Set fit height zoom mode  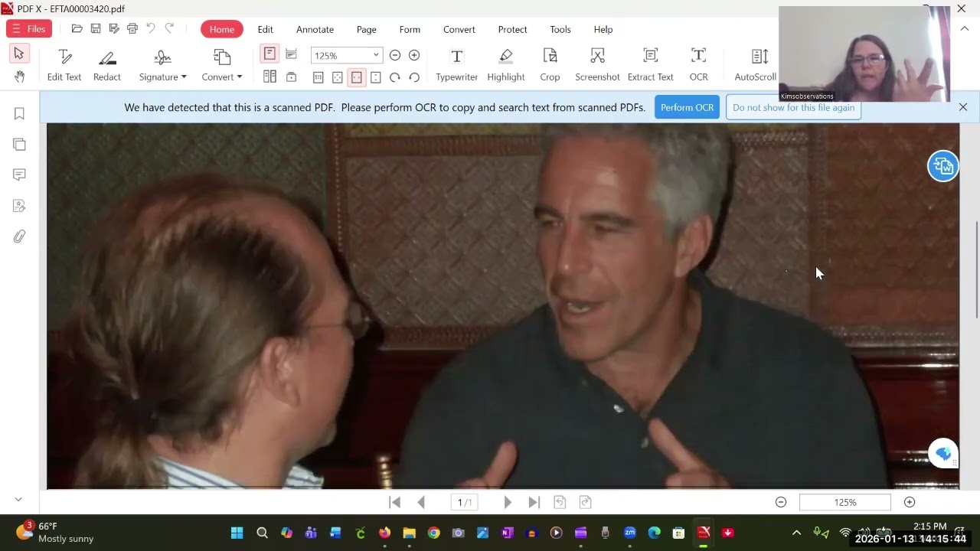point(376,77)
